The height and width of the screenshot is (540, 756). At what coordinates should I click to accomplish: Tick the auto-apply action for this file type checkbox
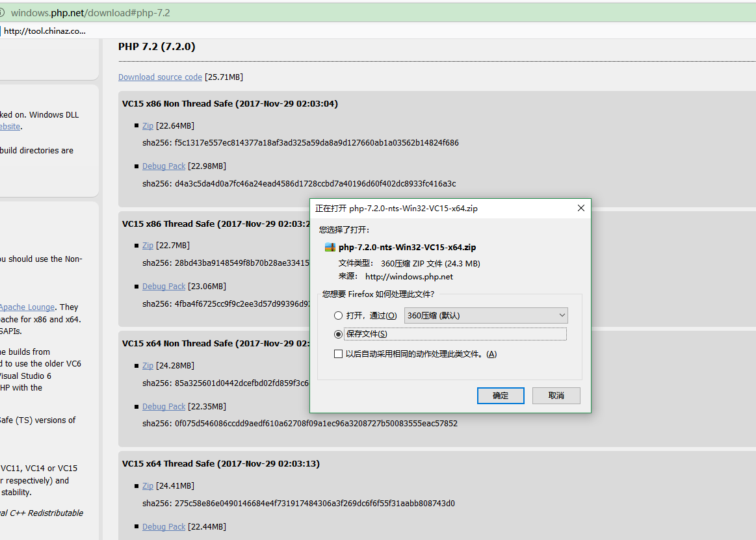click(339, 354)
